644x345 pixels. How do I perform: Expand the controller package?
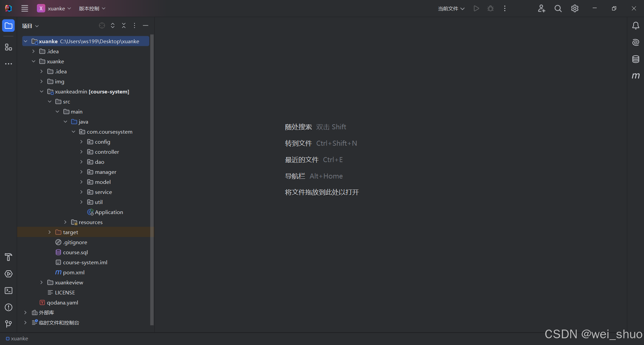coord(82,152)
